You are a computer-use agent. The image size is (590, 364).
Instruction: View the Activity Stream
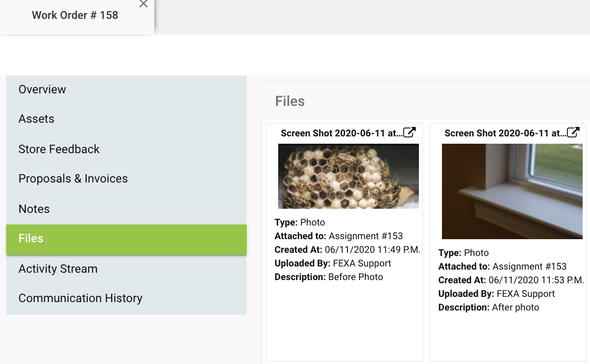(x=58, y=269)
